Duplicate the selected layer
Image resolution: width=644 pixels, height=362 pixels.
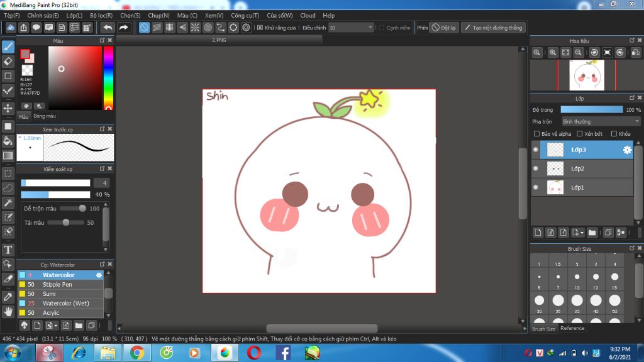(x=608, y=233)
